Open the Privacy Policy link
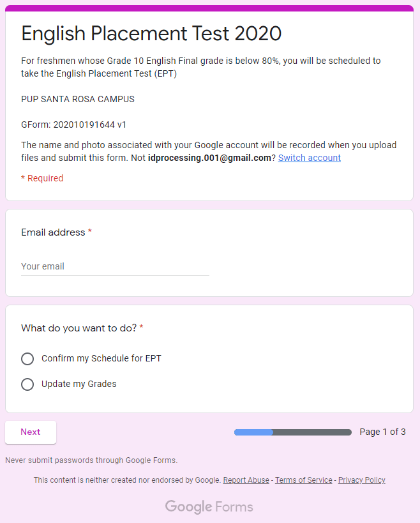The width and height of the screenshot is (420, 523). 361,480
